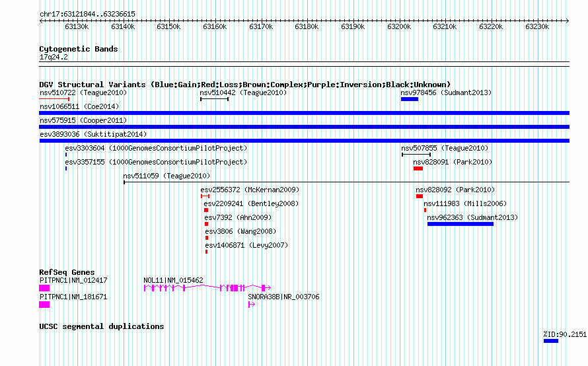The height and width of the screenshot is (366, 588).
Task: Click the PITPNC1|NM_181671 gene label
Action: [x=73, y=297]
